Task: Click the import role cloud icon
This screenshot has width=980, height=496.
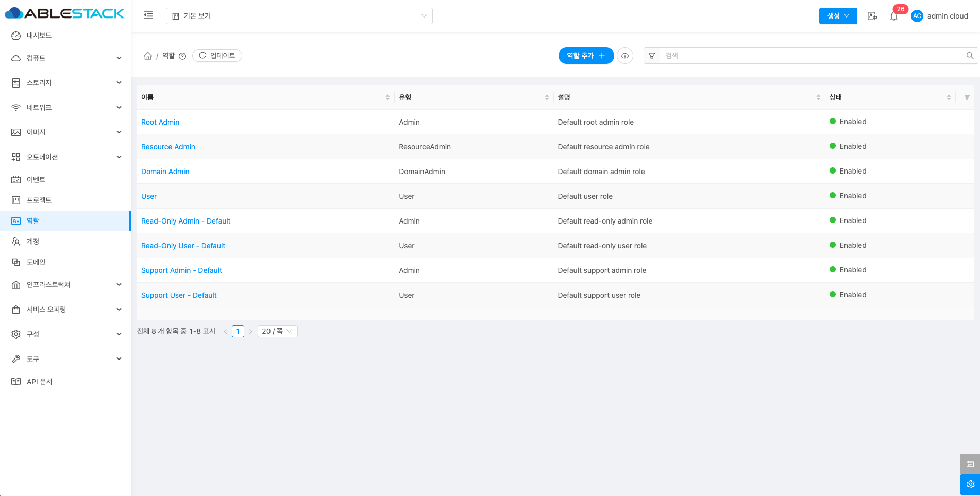Action: coord(625,56)
